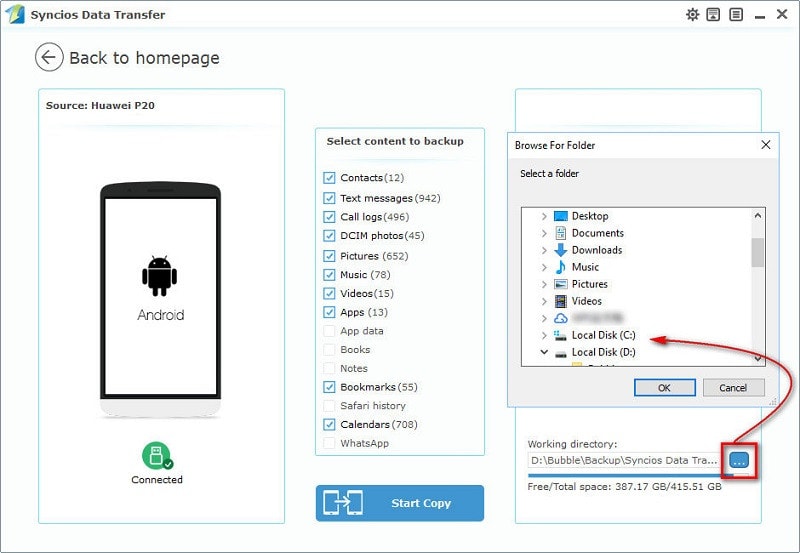Viewport: 800px width, 553px height.
Task: Uncheck the Contacts (12) checkbox
Action: (x=329, y=178)
